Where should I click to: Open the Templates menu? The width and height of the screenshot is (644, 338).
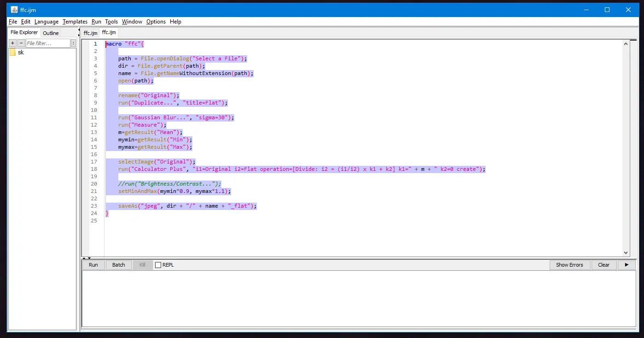75,22
